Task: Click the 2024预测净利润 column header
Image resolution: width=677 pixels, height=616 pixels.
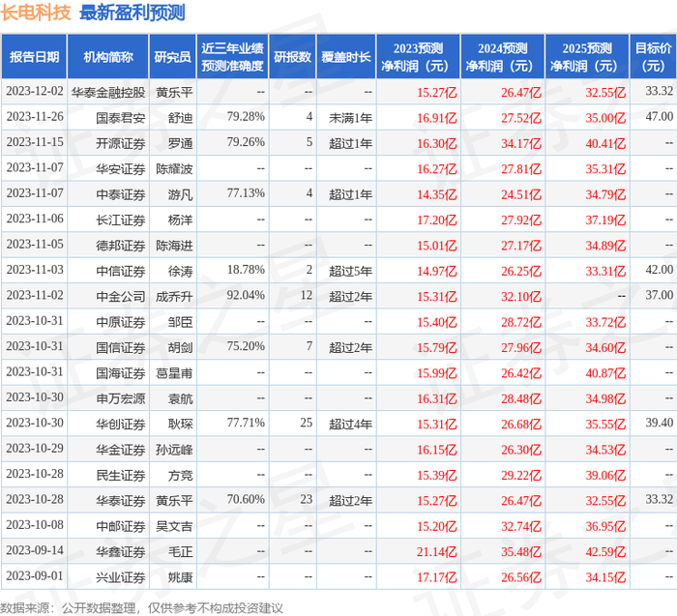Action: point(502,57)
